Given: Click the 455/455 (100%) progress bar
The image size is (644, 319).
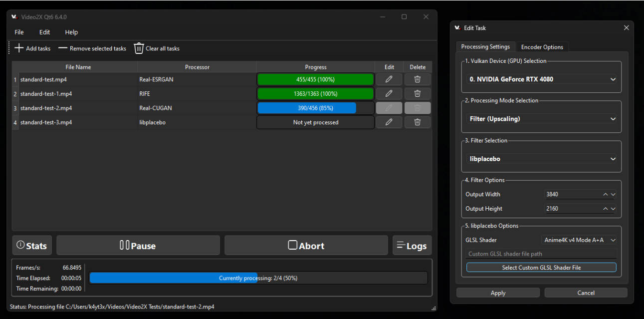Looking at the screenshot, I should (315, 79).
